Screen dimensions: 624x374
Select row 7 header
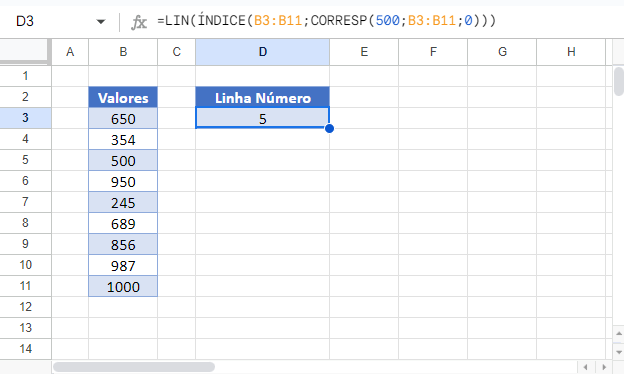point(25,202)
